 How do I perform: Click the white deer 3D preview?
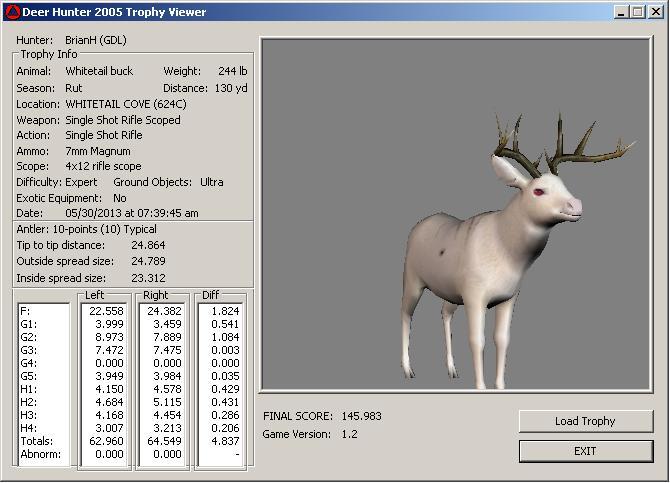pos(457,215)
